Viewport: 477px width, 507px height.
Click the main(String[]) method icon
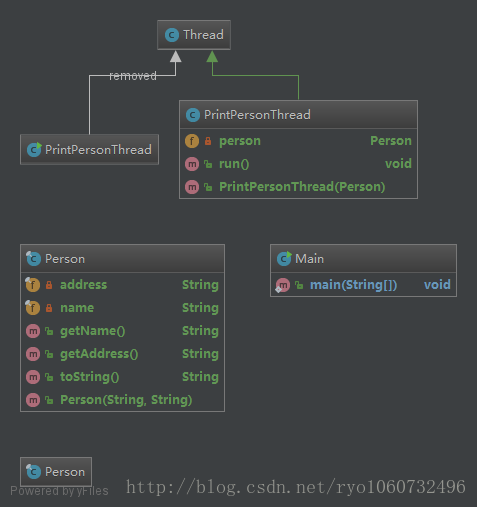pos(283,285)
